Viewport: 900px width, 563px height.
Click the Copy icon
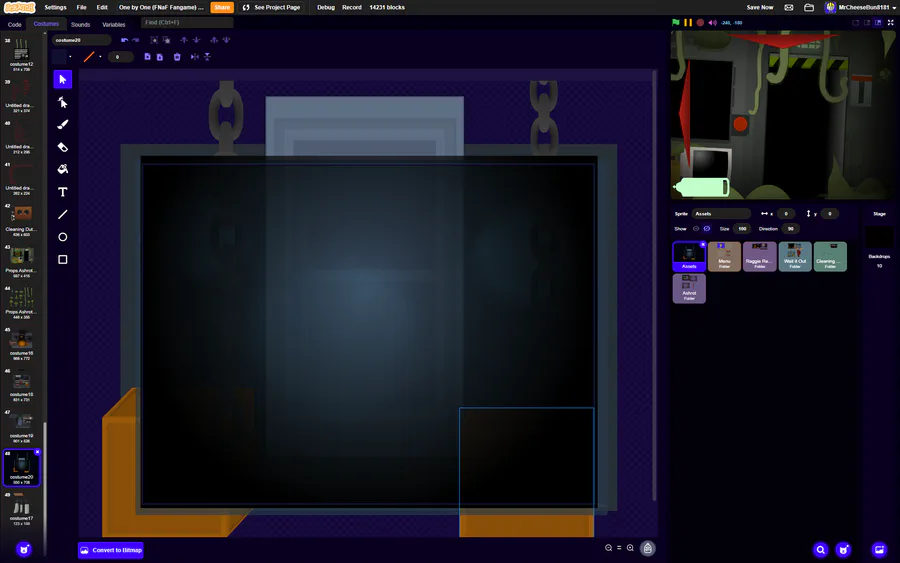148,57
